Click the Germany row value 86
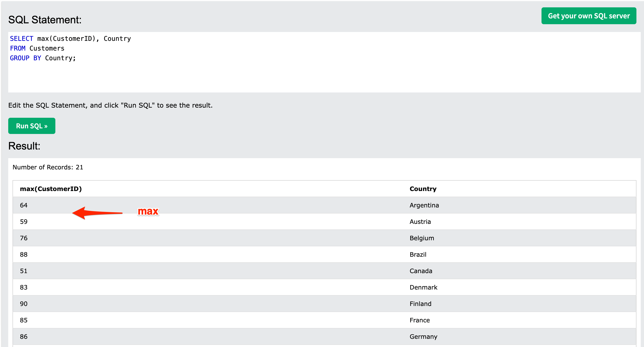The height and width of the screenshot is (347, 644). tap(24, 336)
